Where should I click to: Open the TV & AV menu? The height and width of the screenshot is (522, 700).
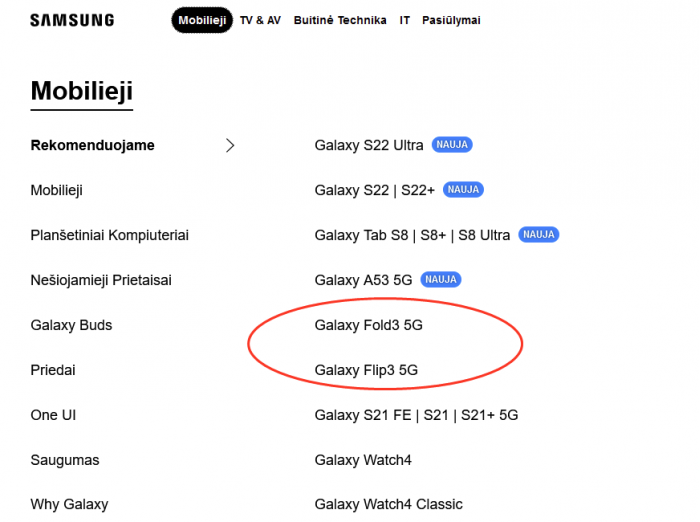click(260, 20)
